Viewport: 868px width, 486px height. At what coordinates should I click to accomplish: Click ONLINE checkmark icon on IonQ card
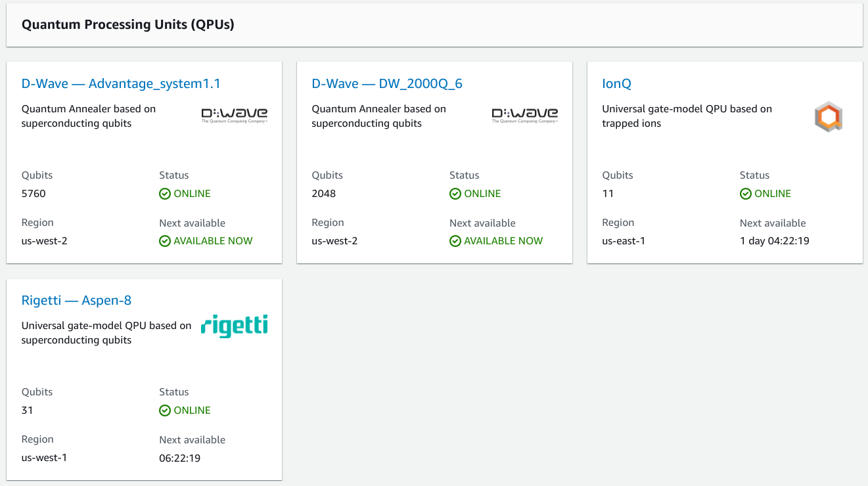[x=746, y=194]
